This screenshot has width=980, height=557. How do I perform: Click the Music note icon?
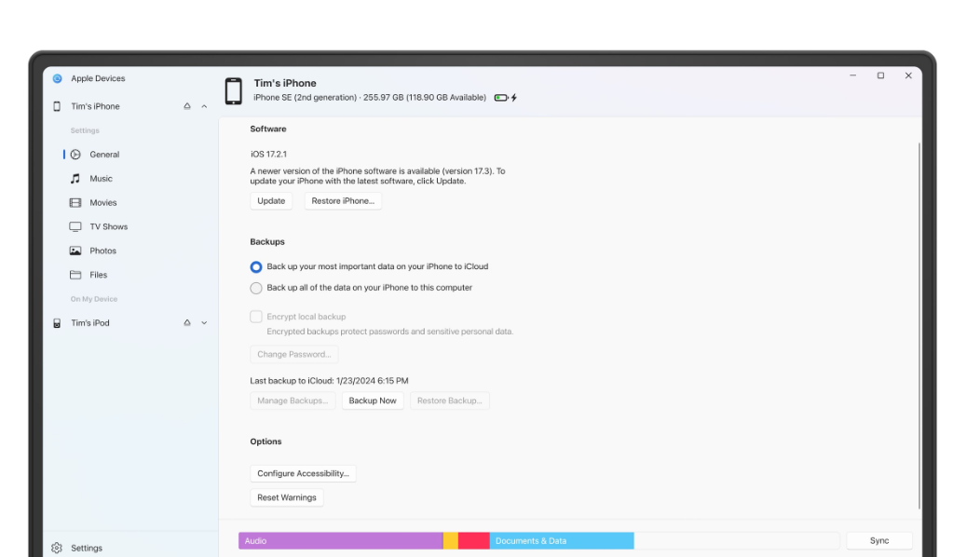click(x=75, y=179)
